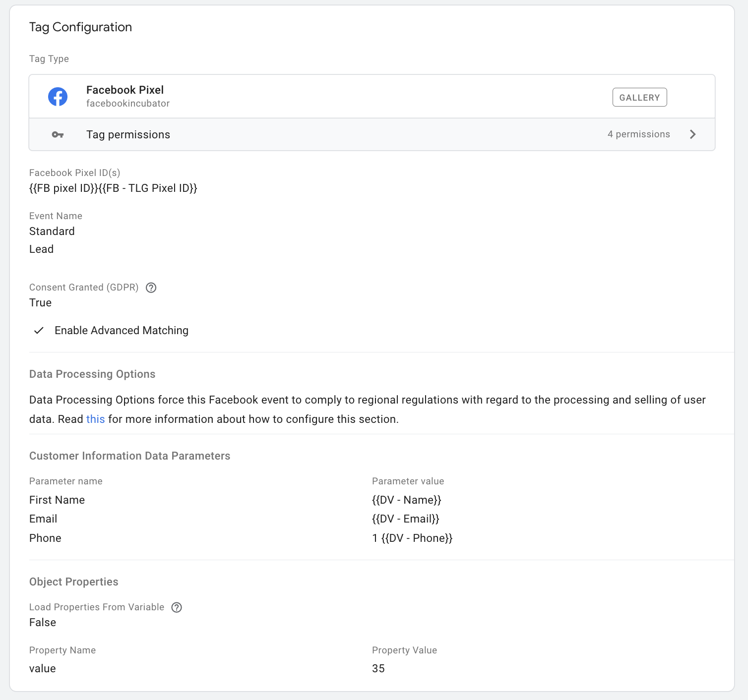Click the 'Email' parameter name
The width and height of the screenshot is (748, 700).
(x=43, y=519)
